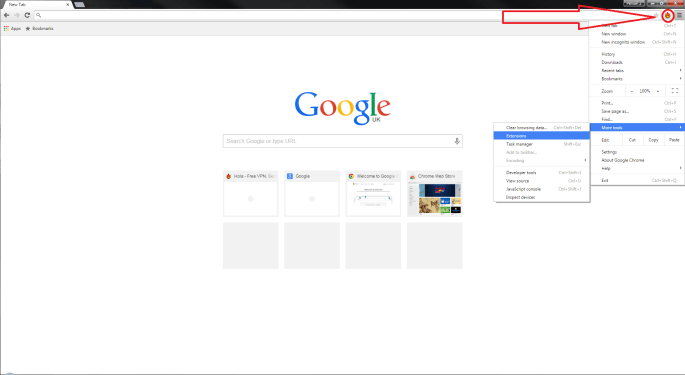Select Save page as... menu item
The height and width of the screenshot is (375, 685).
[x=637, y=111]
